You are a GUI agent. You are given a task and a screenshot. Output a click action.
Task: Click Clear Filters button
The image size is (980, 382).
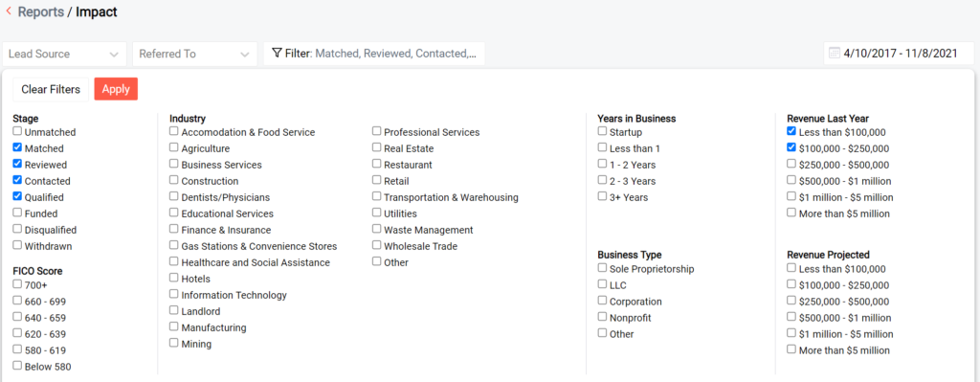[51, 89]
